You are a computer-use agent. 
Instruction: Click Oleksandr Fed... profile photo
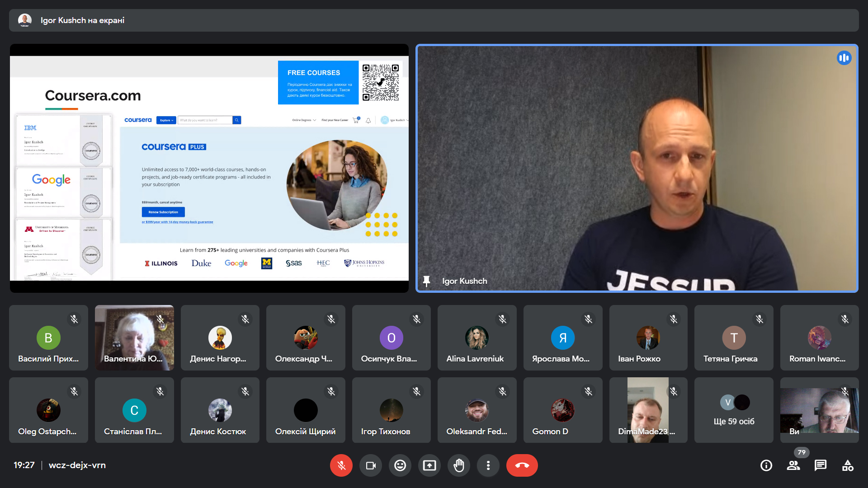[x=477, y=410]
